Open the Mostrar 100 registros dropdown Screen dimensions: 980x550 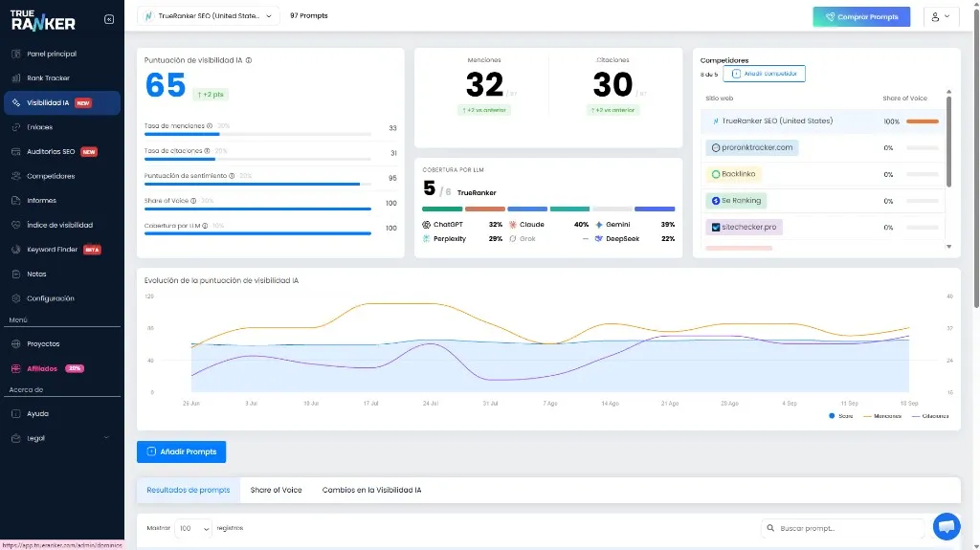click(x=193, y=528)
